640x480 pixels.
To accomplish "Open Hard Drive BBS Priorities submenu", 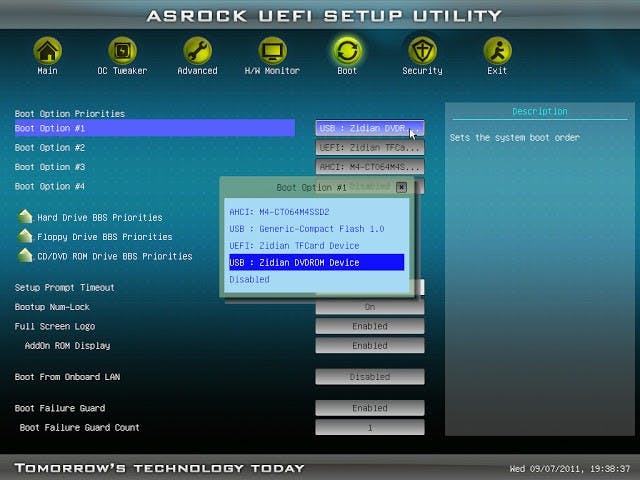I will pos(100,217).
